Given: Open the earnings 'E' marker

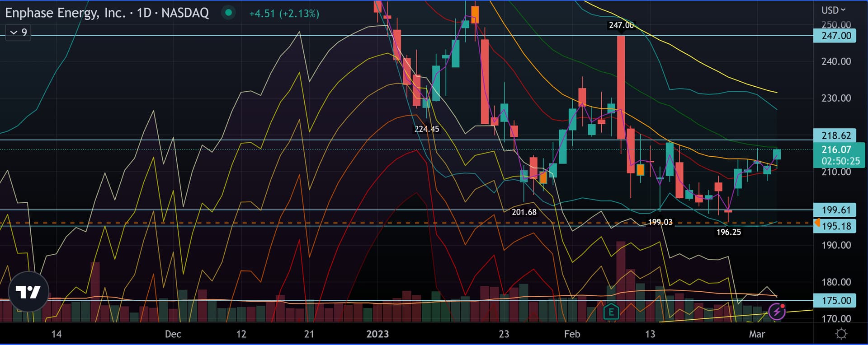Looking at the screenshot, I should (611, 312).
